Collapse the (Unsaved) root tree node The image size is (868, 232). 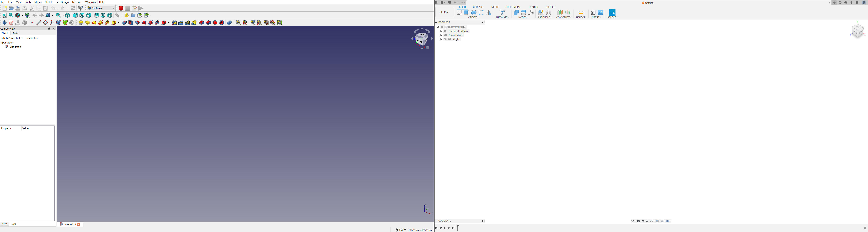(x=438, y=27)
